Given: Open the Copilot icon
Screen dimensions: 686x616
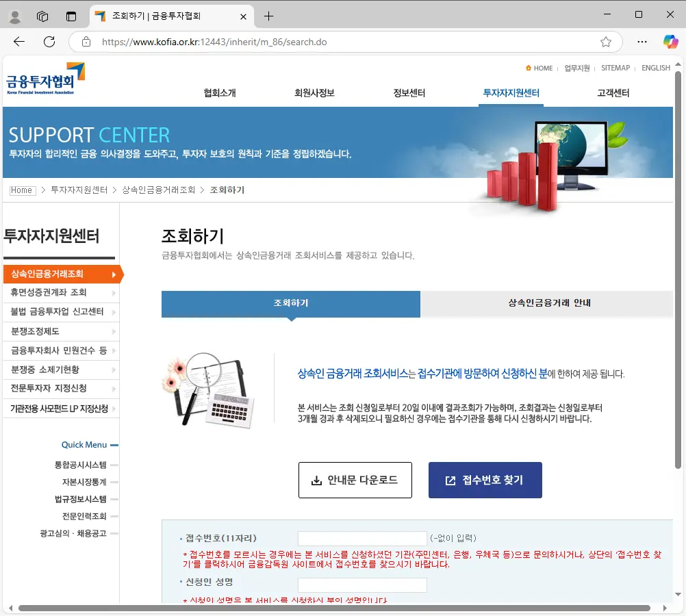Looking at the screenshot, I should pos(670,42).
